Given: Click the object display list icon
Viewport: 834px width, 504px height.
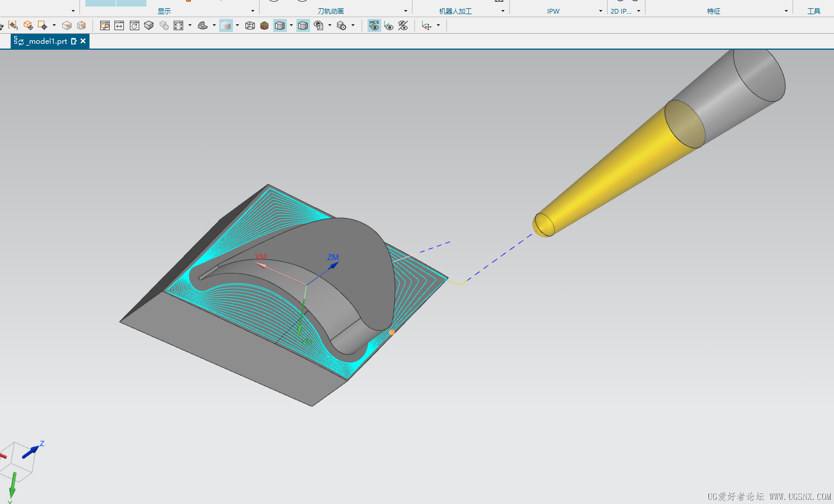Looking at the screenshot, I should [318, 25].
